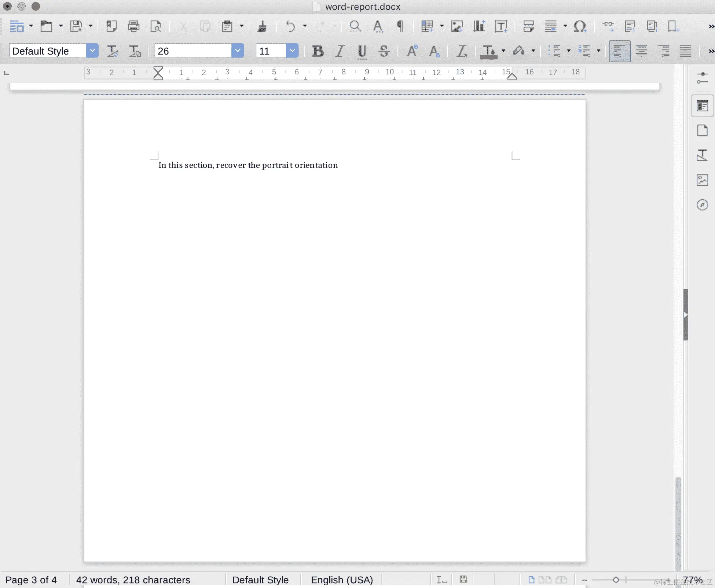Screen dimensions: 715x588
Task: Update the selected paragraph style
Action: pyautogui.click(x=113, y=51)
